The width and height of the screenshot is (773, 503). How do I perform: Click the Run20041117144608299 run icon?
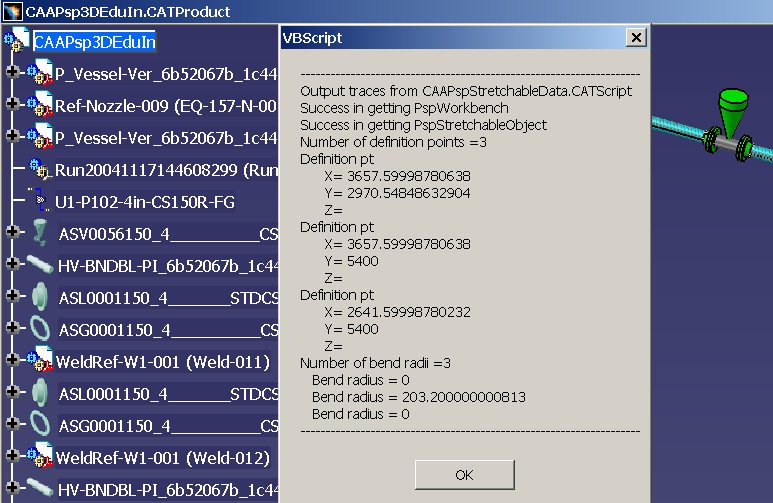[x=40, y=169]
